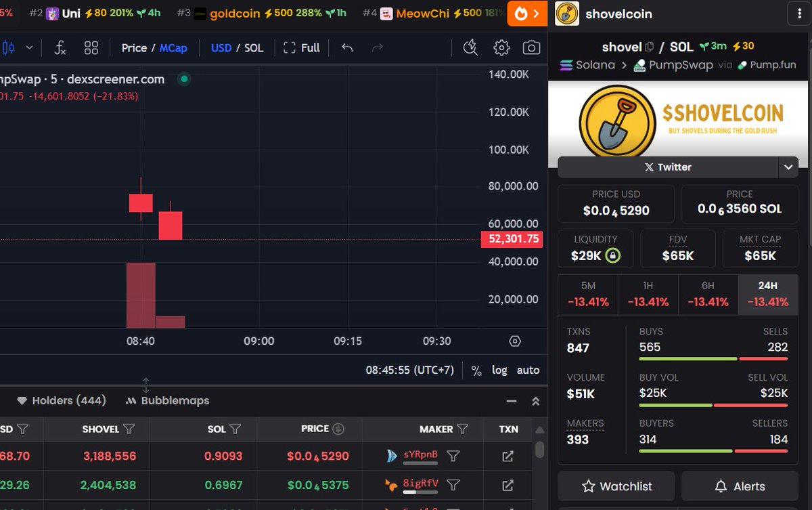Click the 30 boosts lightning badge
The width and height of the screenshot is (812, 510).
tap(744, 46)
